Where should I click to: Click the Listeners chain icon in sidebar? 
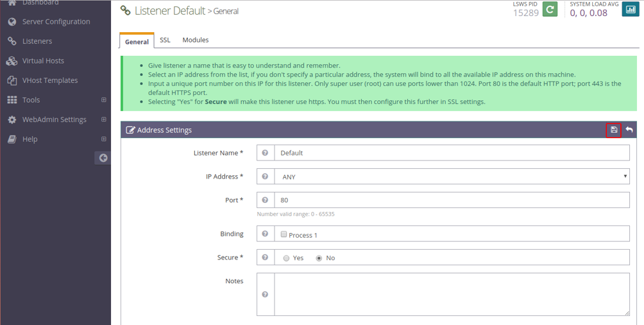[x=12, y=41]
